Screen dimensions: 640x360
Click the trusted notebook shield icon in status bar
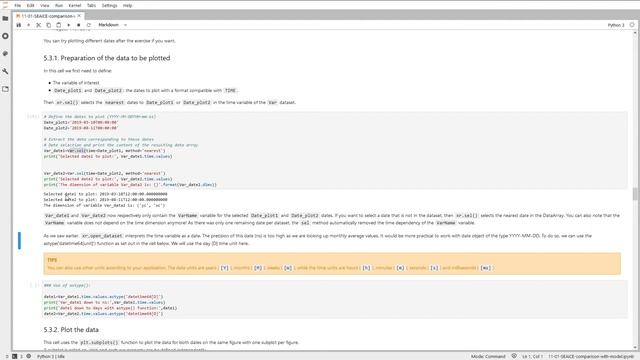click(x=514, y=356)
